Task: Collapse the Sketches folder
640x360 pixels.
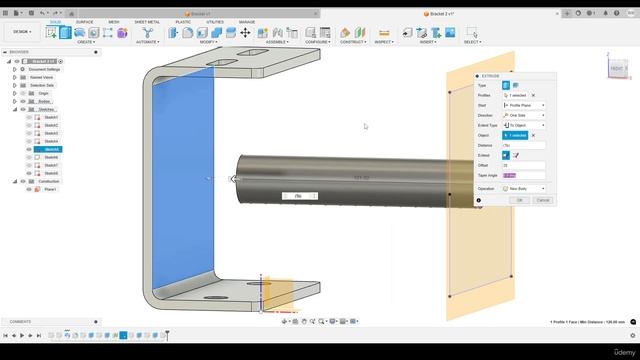Action: (15, 109)
